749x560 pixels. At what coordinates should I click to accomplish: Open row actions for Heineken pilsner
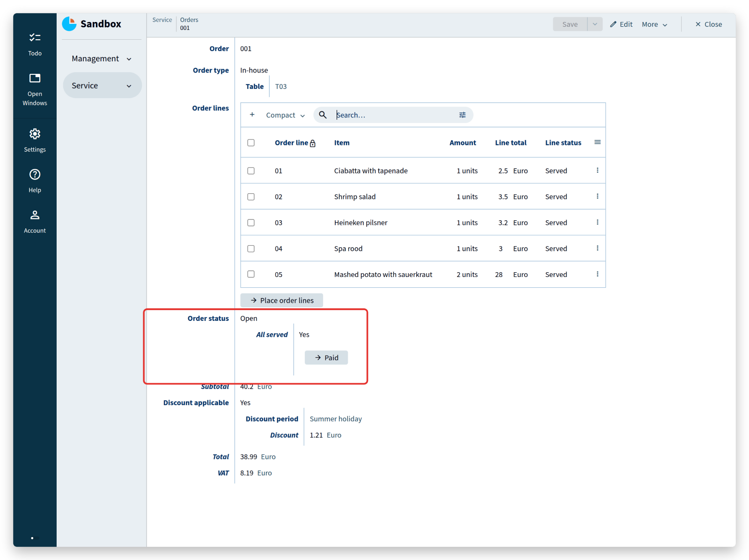point(597,222)
